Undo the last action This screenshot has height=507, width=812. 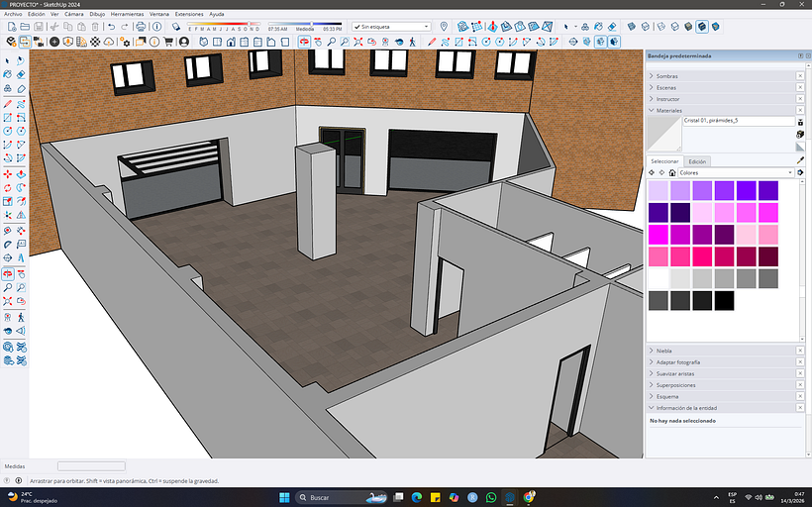111,27
